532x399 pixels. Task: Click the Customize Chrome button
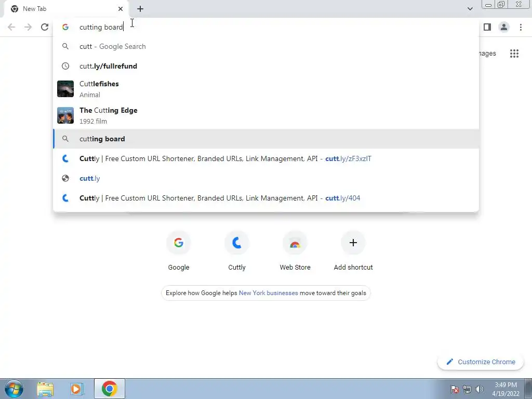coord(481,362)
